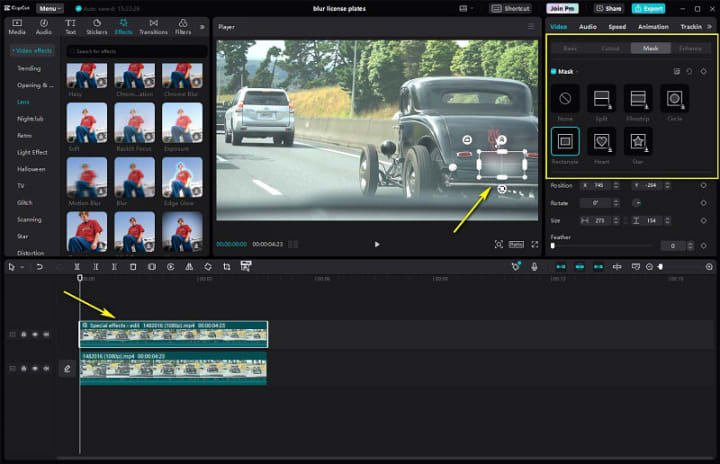Toggle the timeline main track magnet
This screenshot has width=720, height=464.
pyautogui.click(x=561, y=266)
